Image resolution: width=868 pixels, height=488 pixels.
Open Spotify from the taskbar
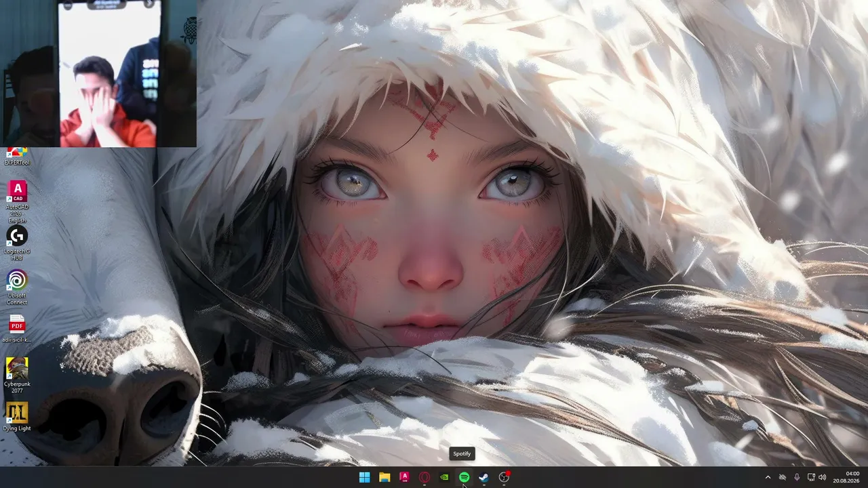coord(464,477)
